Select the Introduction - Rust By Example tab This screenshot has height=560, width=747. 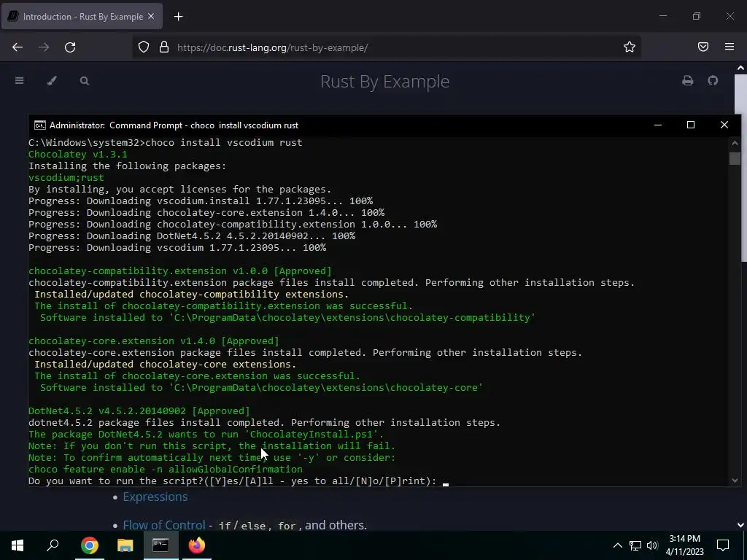point(82,16)
